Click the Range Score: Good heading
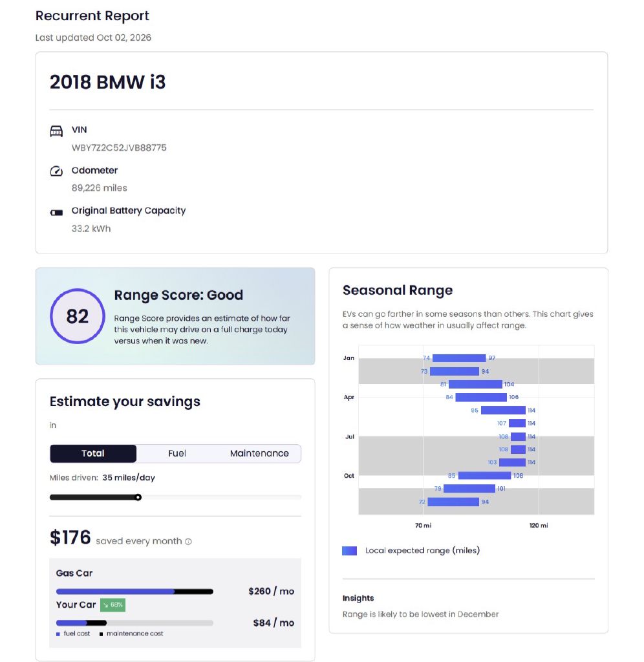 click(x=178, y=295)
